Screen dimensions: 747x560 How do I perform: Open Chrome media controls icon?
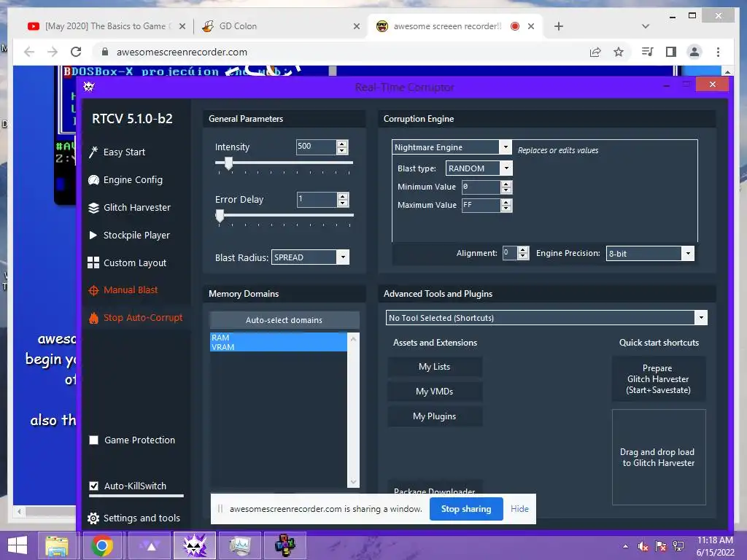pos(648,52)
